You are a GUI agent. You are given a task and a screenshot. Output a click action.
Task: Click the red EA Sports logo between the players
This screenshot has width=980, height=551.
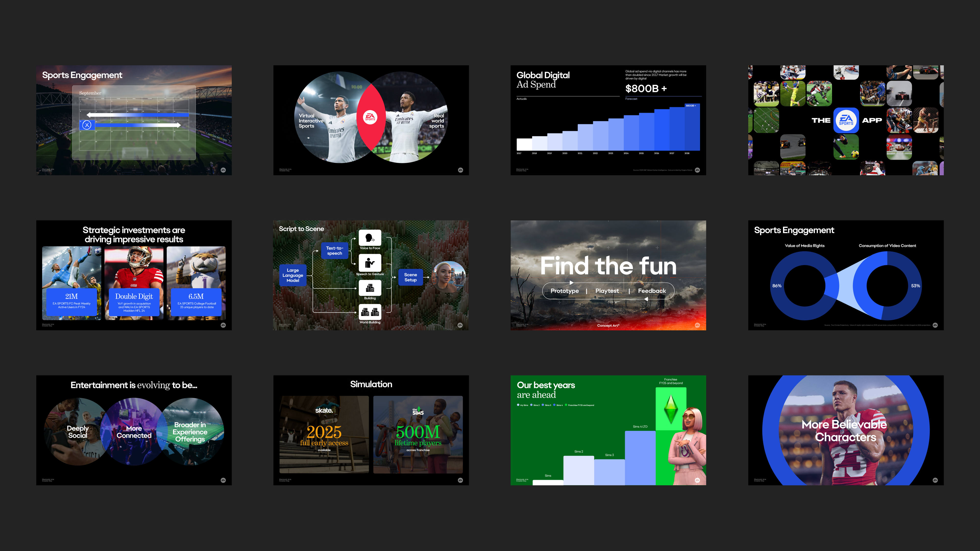(x=370, y=117)
